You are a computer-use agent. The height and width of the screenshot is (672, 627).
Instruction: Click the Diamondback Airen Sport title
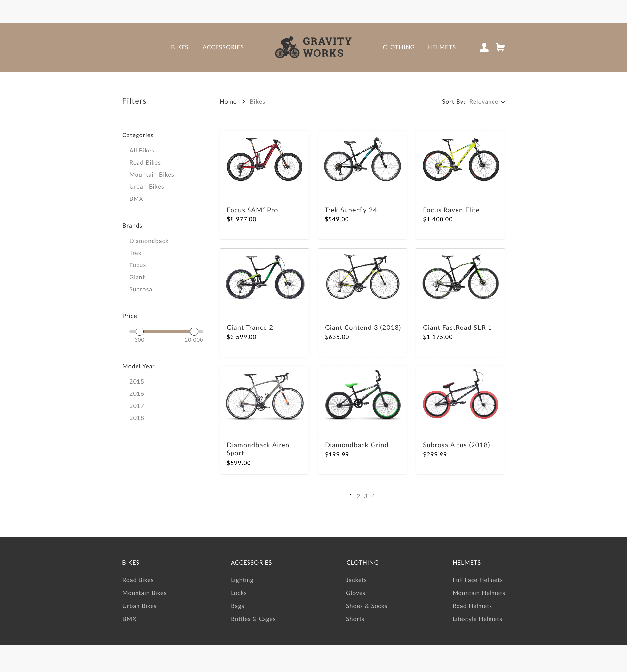258,449
